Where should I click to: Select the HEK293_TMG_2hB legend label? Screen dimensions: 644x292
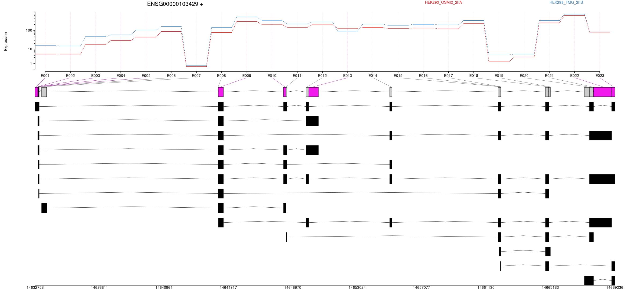coord(566,2)
